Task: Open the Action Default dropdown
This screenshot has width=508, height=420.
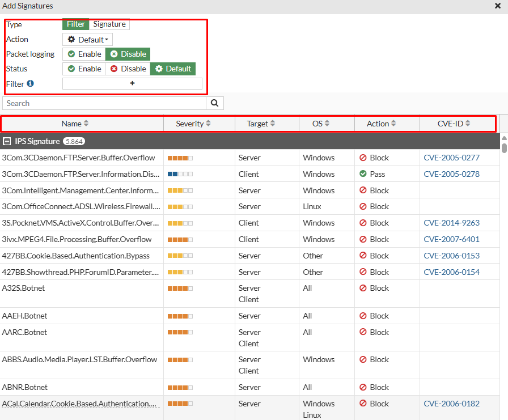Action: (x=87, y=40)
